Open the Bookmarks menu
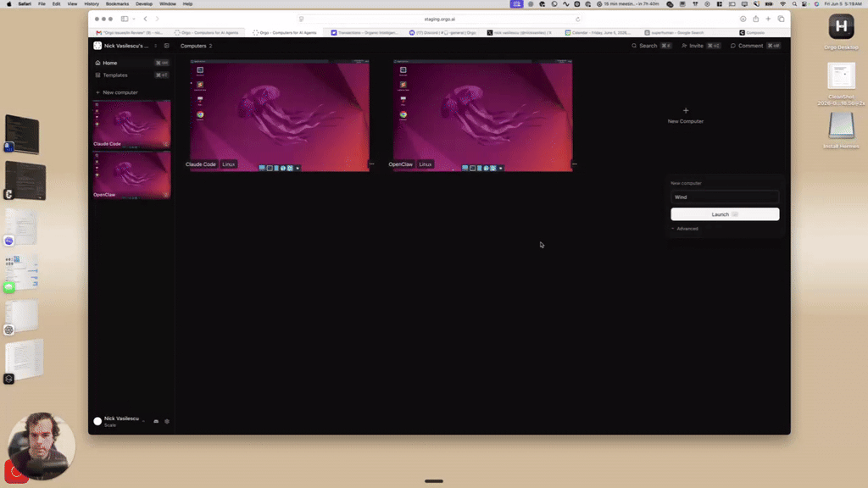Screen dimensions: 868x488 click(117, 4)
